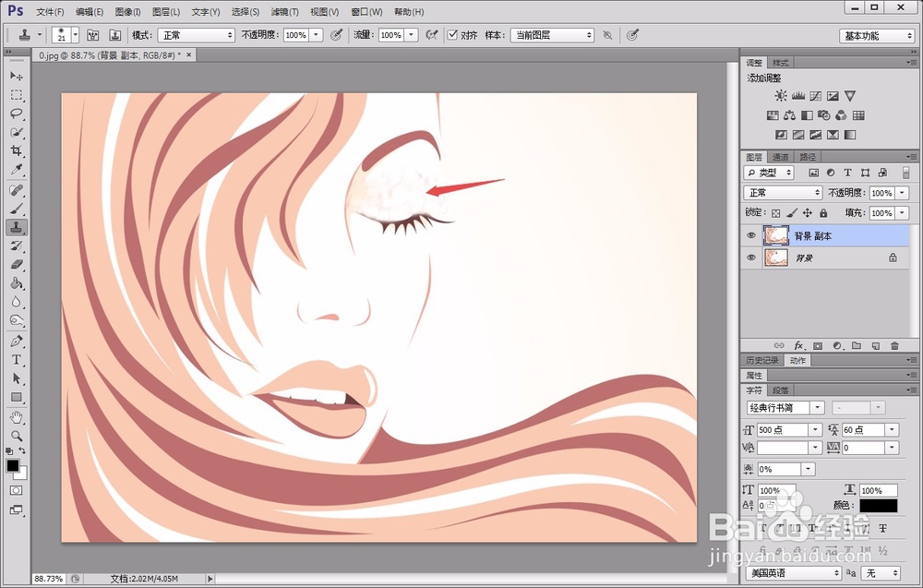
Task: Toggle Quick Mask mode
Action: click(x=16, y=490)
